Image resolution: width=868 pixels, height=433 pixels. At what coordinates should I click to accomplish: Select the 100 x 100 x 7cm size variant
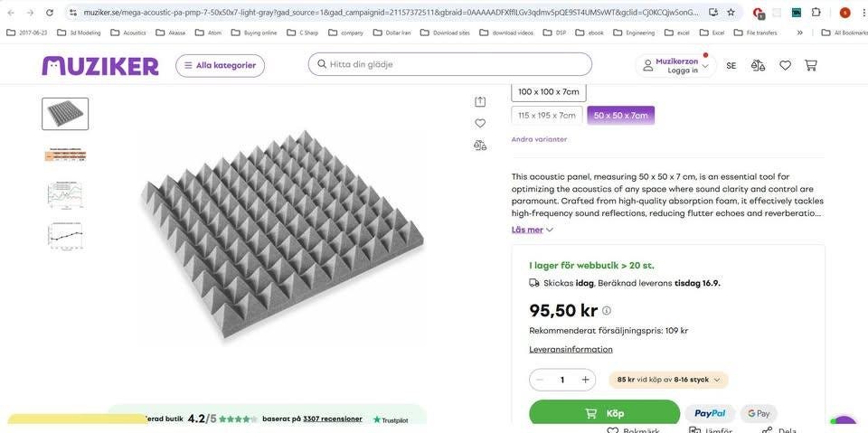pos(549,91)
